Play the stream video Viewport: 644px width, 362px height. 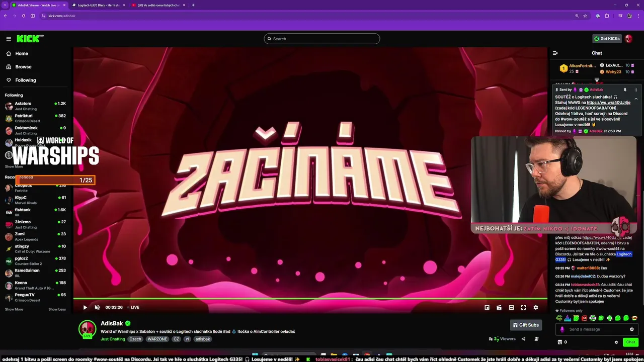tap(85, 307)
